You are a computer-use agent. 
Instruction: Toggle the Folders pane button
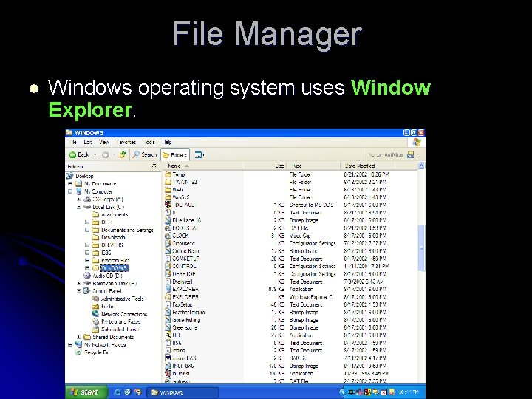(x=174, y=155)
